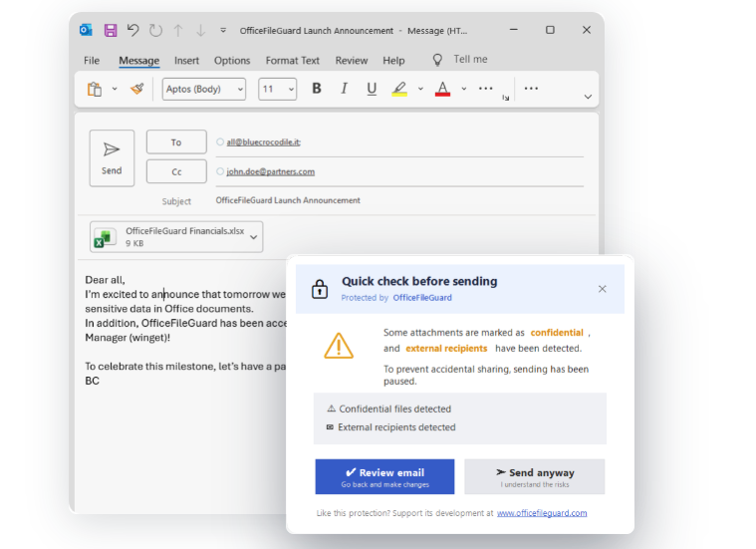The image size is (756, 549).
Task: Expand the attachment options dropdown arrow
Action: click(x=254, y=237)
